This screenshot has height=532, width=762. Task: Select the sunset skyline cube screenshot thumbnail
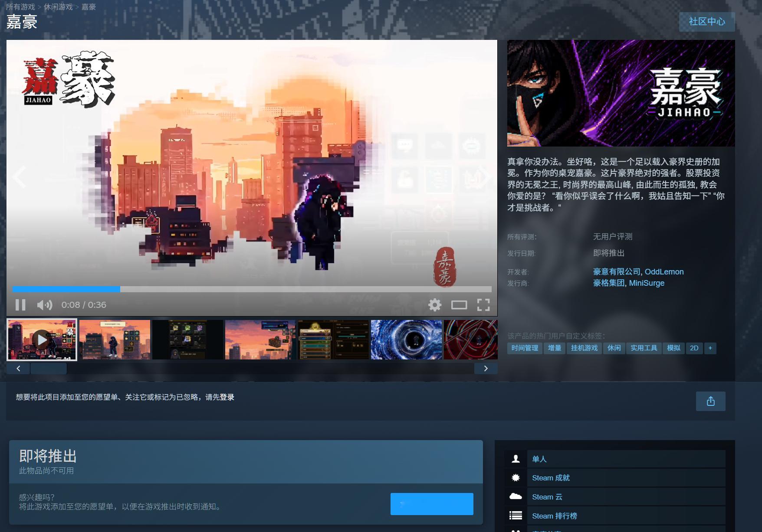pyautogui.click(x=260, y=339)
